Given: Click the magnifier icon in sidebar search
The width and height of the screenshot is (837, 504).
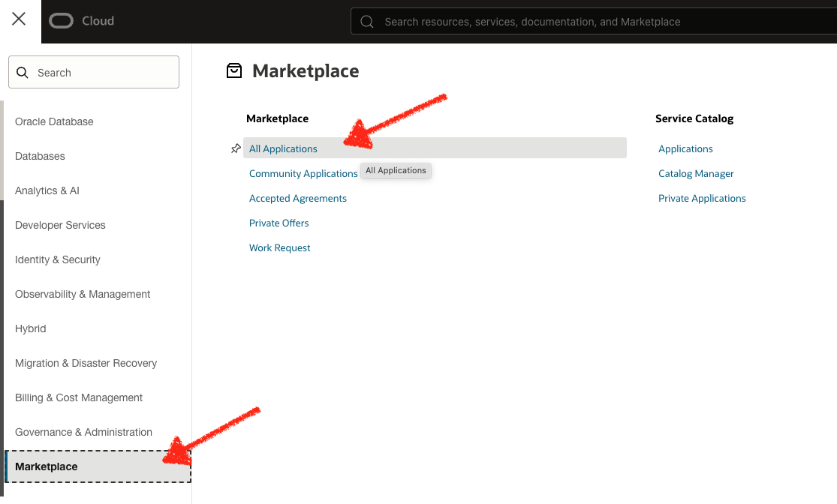Looking at the screenshot, I should click(23, 73).
